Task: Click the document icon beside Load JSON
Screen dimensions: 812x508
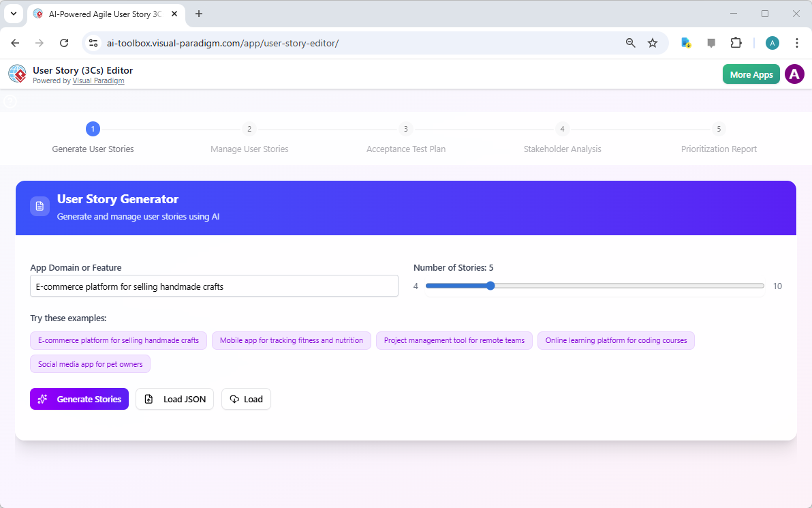Action: click(x=149, y=399)
